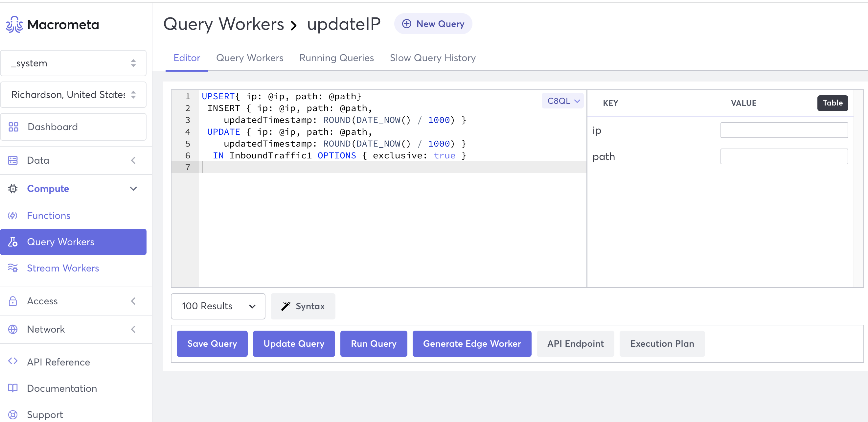The width and height of the screenshot is (868, 422).
Task: Click the Functions lightning icon
Action: 13,215
